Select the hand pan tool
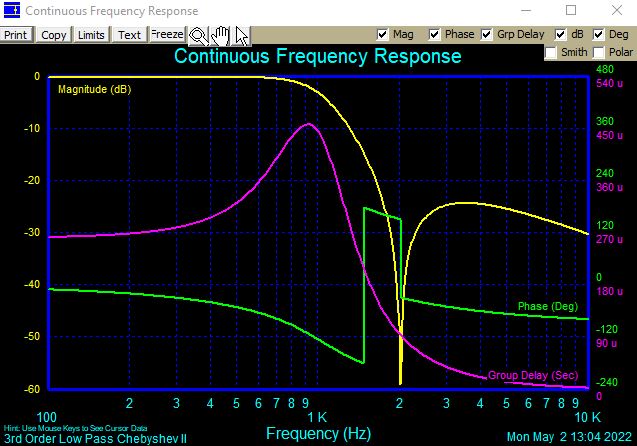 (220, 36)
